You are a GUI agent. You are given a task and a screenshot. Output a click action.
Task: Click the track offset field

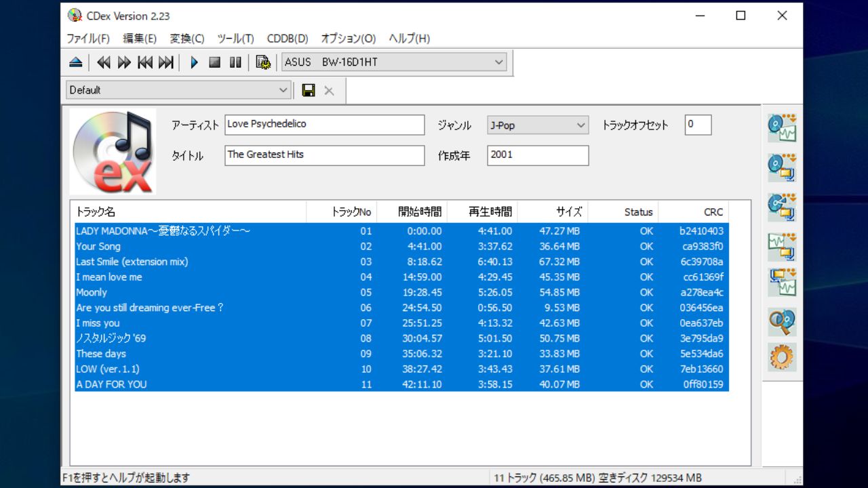tap(698, 125)
